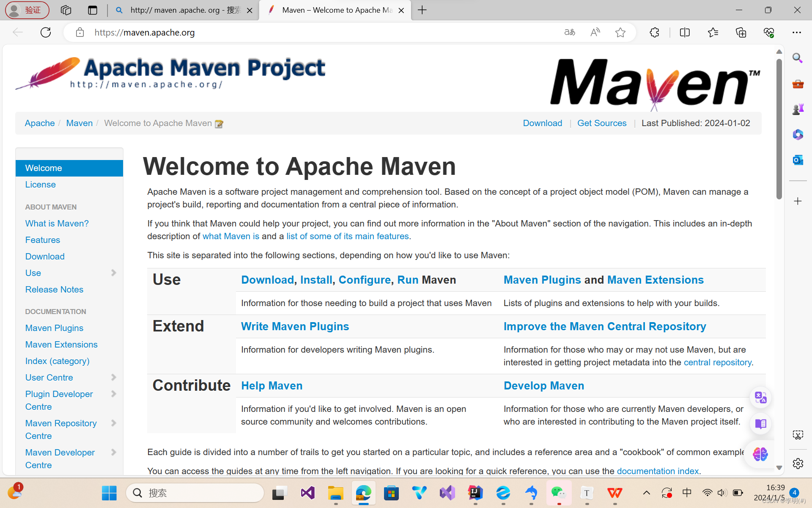Open the tab actions menu icon
Image resolution: width=812 pixels, height=508 pixels.
pyautogui.click(x=93, y=10)
